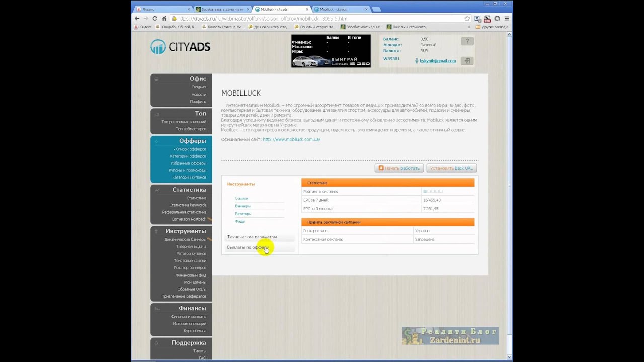The width and height of the screenshot is (644, 362).
Task: Open the Топ menu section
Action: 200,113
